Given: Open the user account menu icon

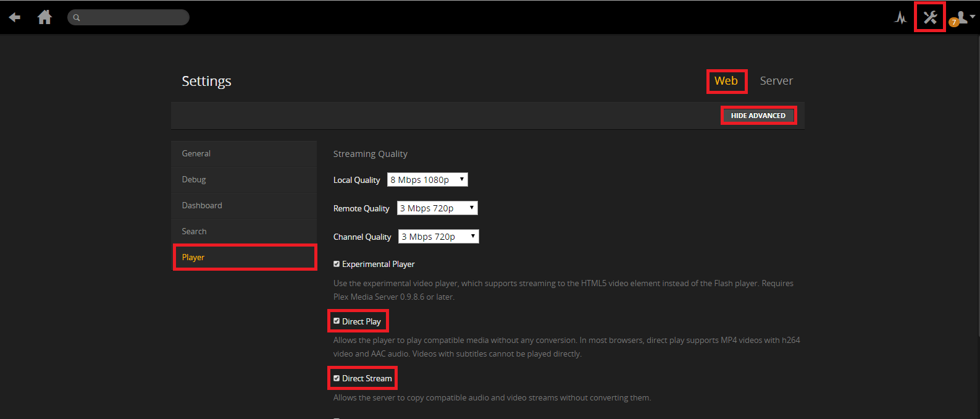Looking at the screenshot, I should click(963, 17).
